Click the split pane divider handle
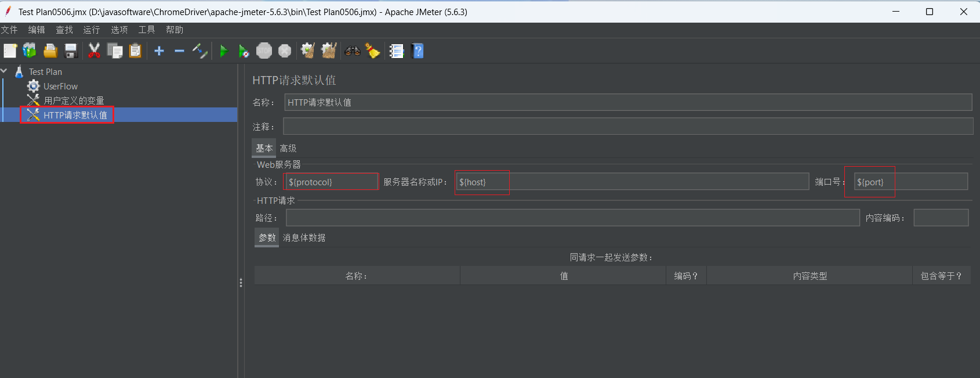 click(241, 283)
